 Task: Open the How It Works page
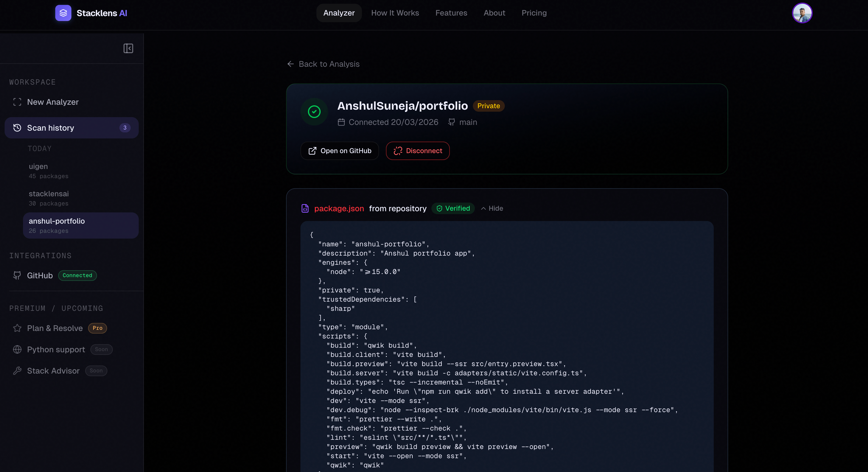395,13
